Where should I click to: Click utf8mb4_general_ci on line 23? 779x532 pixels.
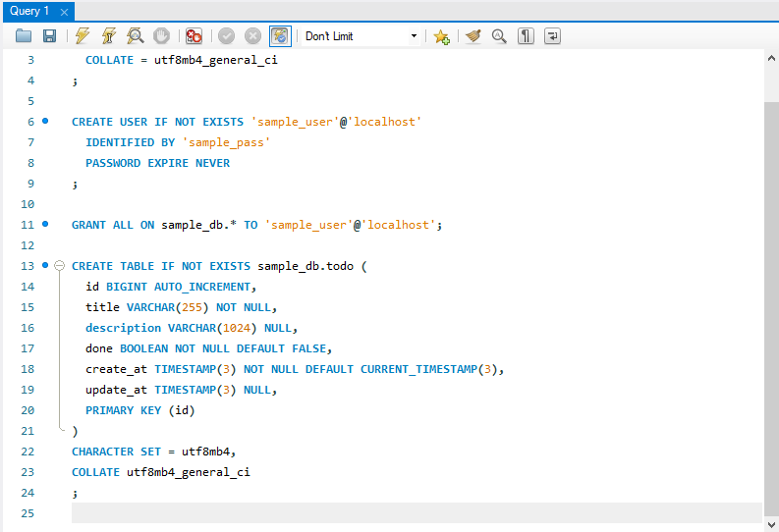click(x=189, y=472)
